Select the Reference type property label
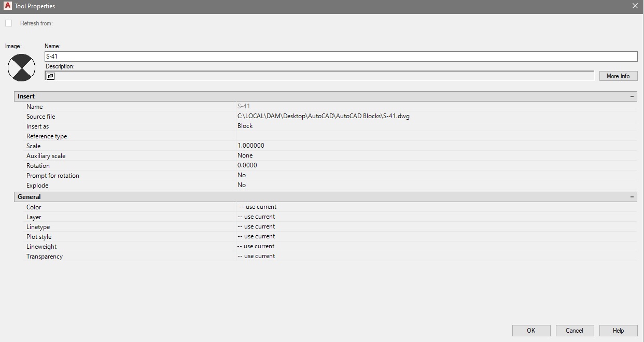 coord(47,136)
